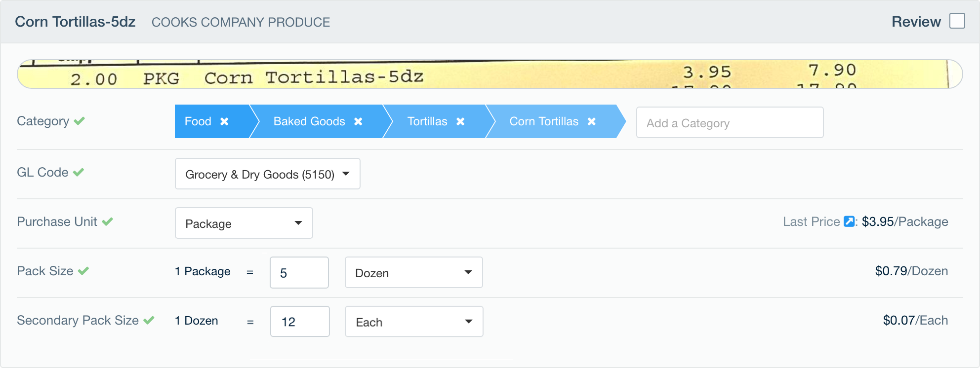Click the Add a Category field

pos(730,123)
